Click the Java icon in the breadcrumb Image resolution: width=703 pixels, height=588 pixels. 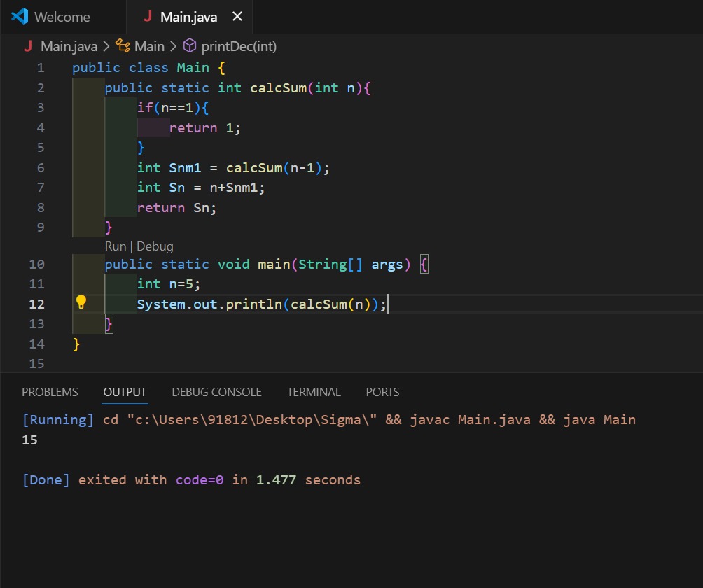pos(28,45)
